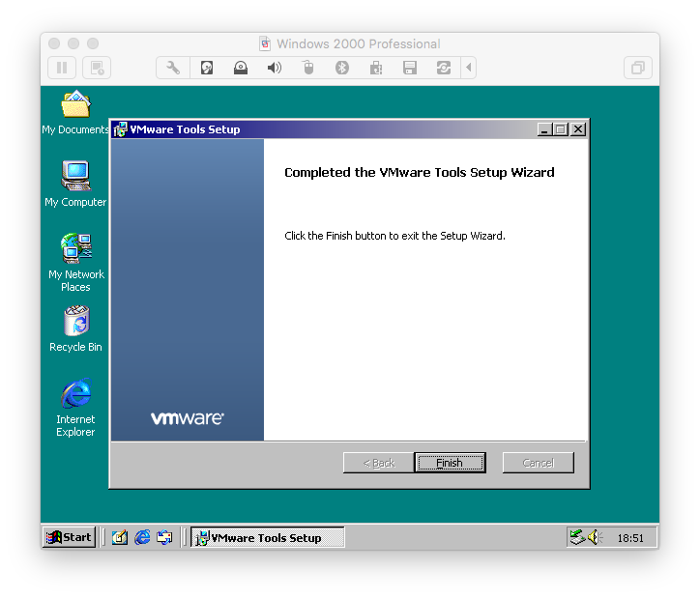700x598 pixels.
Task: Click Show Desktop quick launch icon
Action: click(120, 537)
